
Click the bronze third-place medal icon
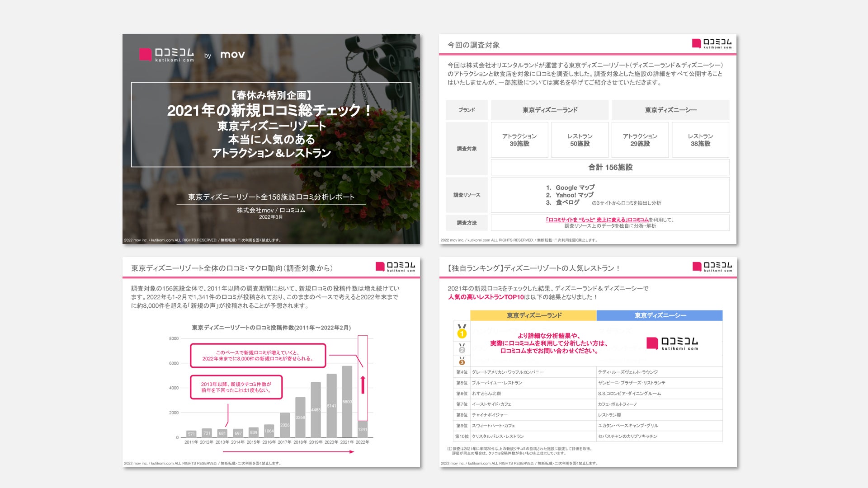click(462, 361)
